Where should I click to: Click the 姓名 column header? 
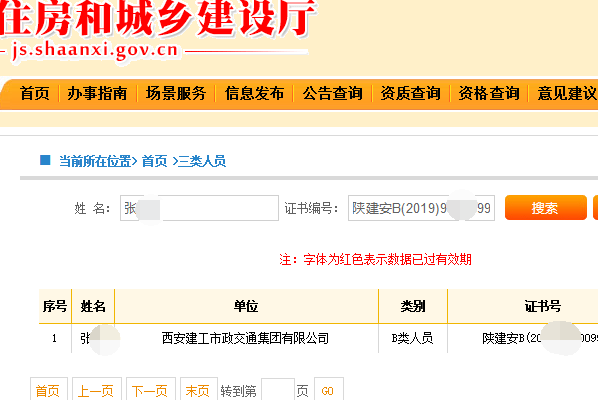pos(93,306)
